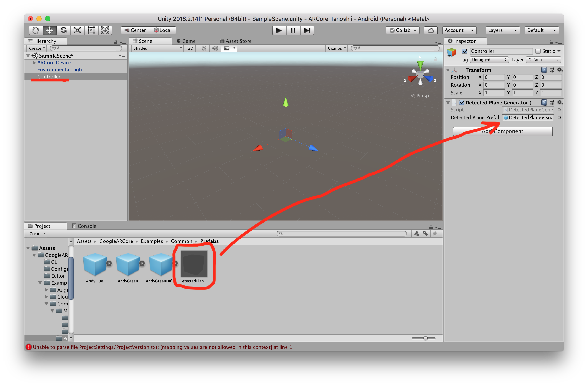Image resolution: width=588 pixels, height=386 pixels.
Task: Enable the Static checkbox
Action: pos(538,51)
